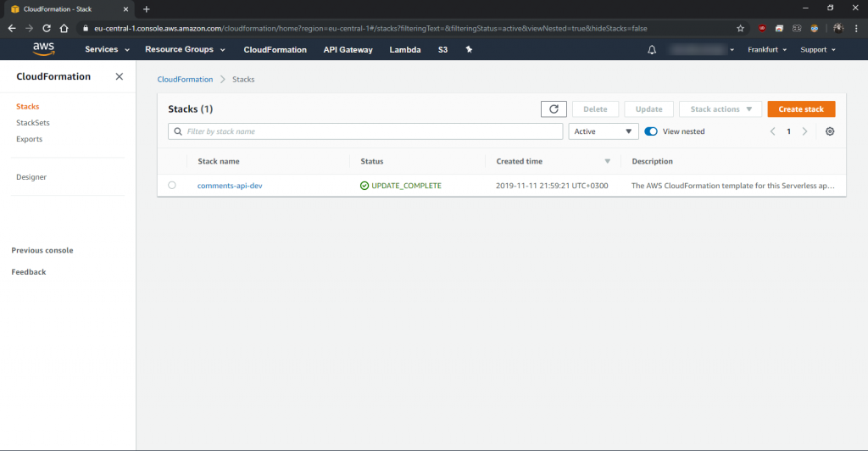Click the pin shortcuts icon in AWS nav
This screenshot has height=451, width=868.
click(469, 49)
